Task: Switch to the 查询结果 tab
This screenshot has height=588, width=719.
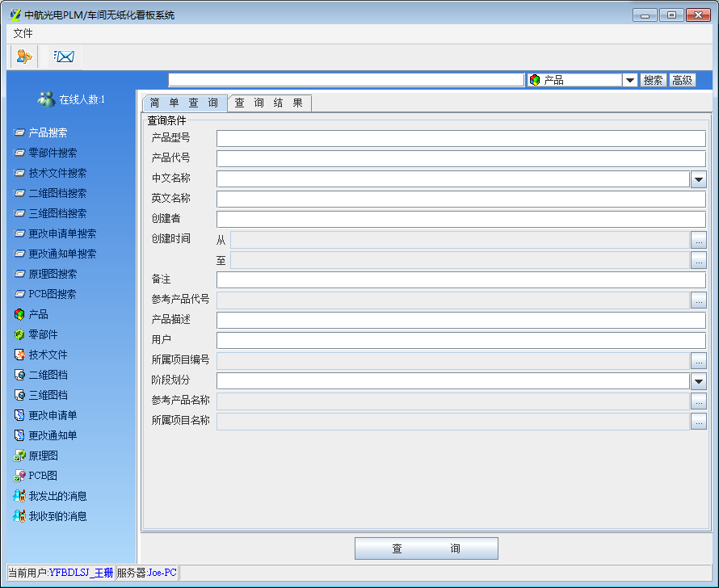Action: 269,103
